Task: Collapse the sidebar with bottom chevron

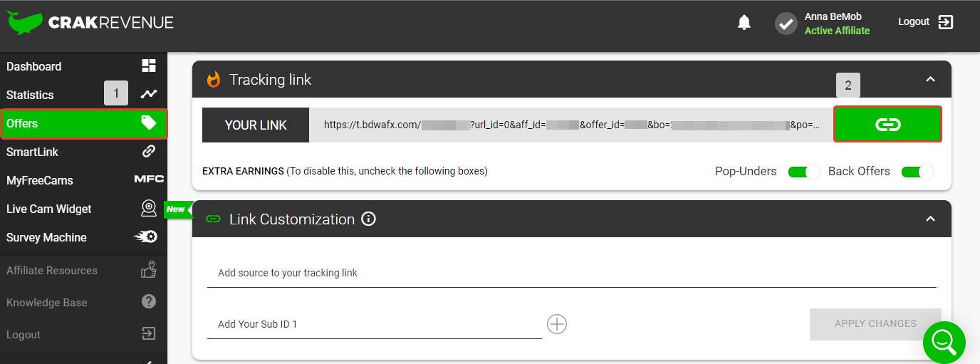Action: [x=148, y=361]
